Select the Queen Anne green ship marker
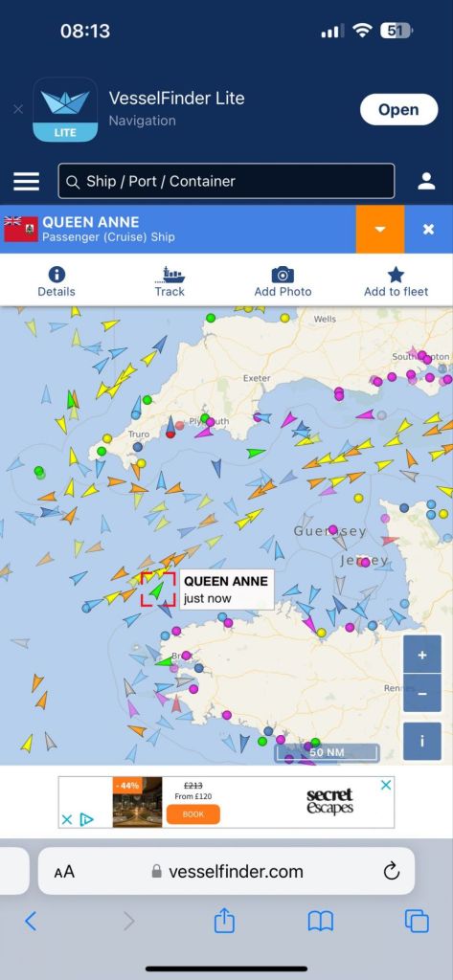Image resolution: width=453 pixels, height=980 pixels. point(156,590)
